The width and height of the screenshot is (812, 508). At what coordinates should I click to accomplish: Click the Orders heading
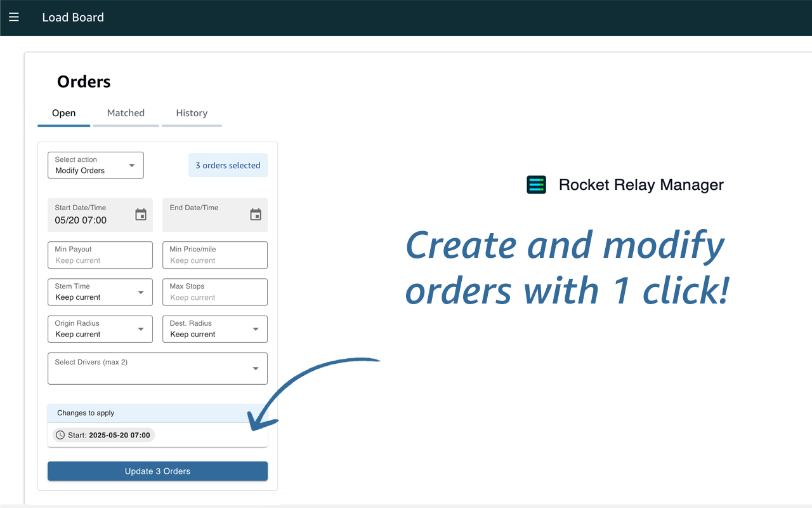click(x=84, y=82)
